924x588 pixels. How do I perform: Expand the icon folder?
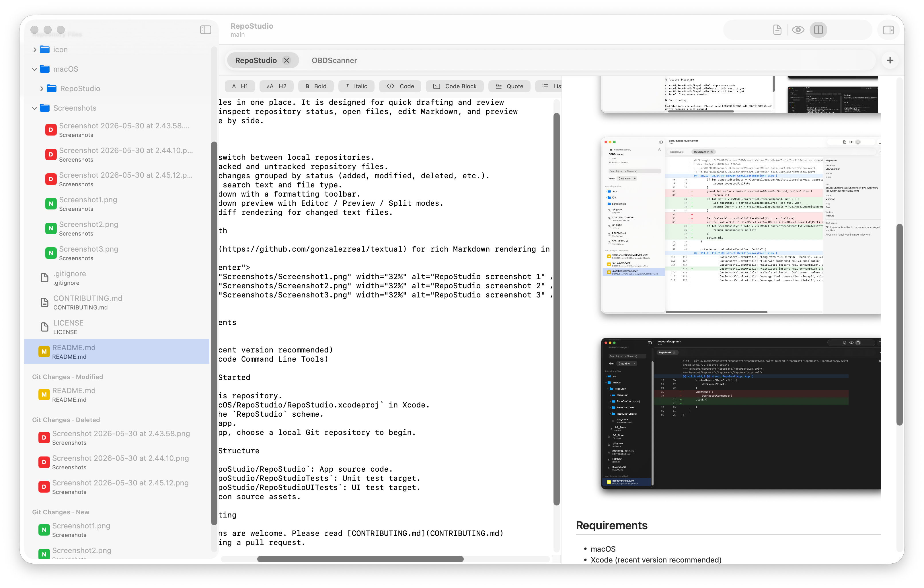coord(35,50)
